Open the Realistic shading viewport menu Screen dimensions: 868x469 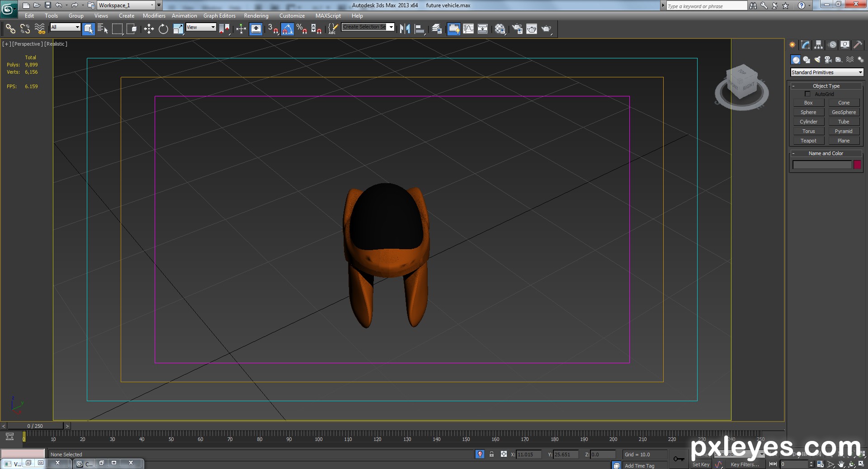tap(56, 44)
